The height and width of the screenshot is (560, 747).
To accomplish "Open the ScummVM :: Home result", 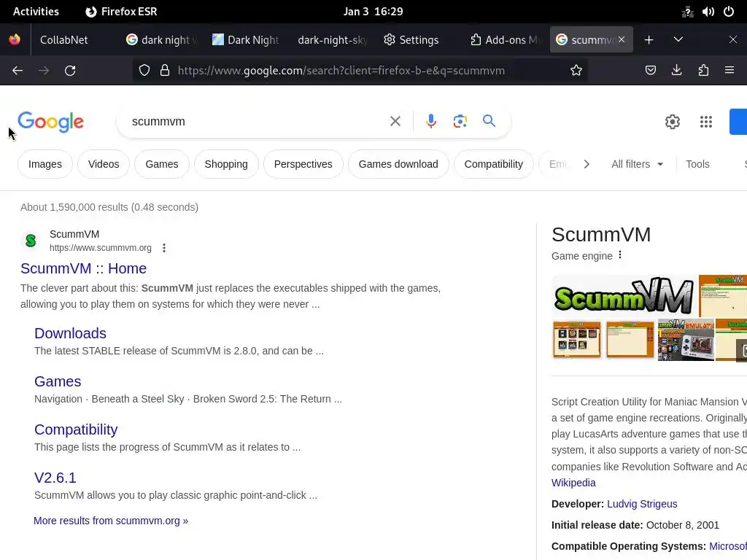I will coord(83,268).
